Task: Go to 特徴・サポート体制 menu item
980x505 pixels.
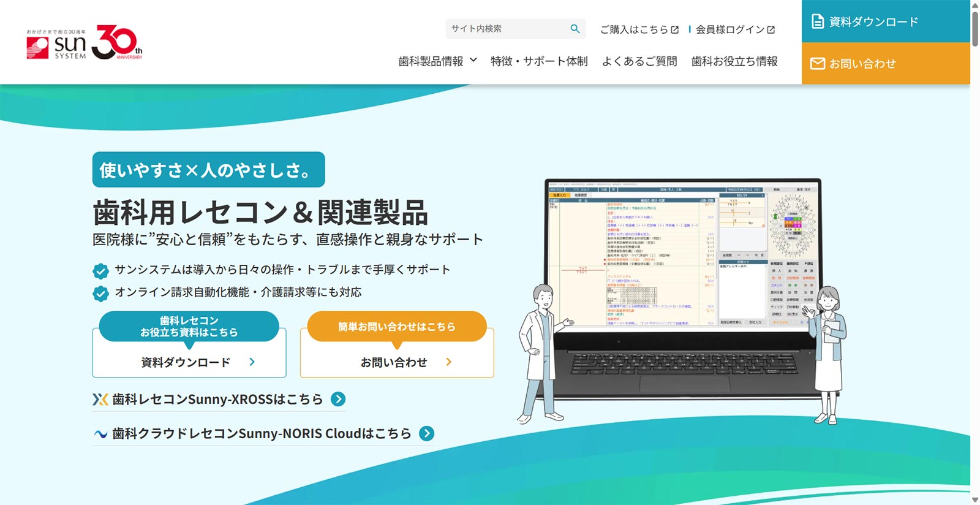Action: tap(539, 61)
